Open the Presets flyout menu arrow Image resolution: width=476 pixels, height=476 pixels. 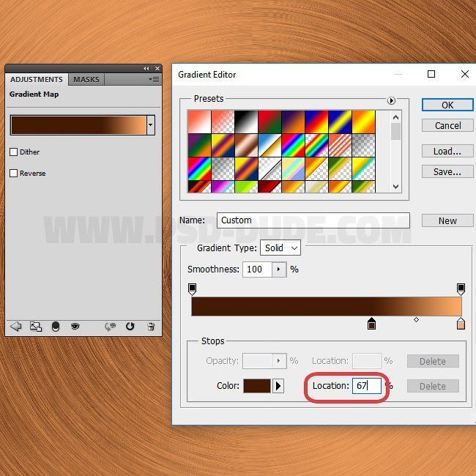click(391, 100)
